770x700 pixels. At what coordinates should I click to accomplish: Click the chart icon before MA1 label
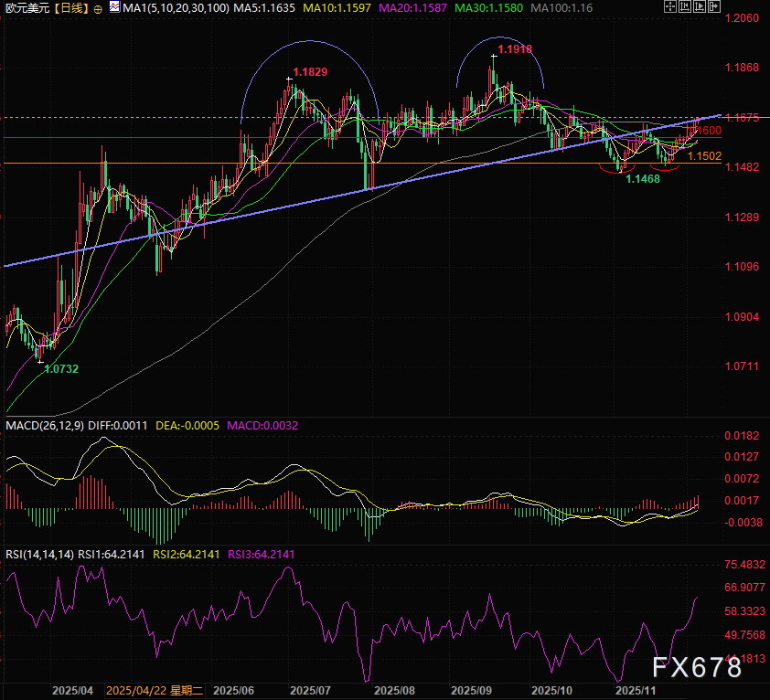pos(112,9)
